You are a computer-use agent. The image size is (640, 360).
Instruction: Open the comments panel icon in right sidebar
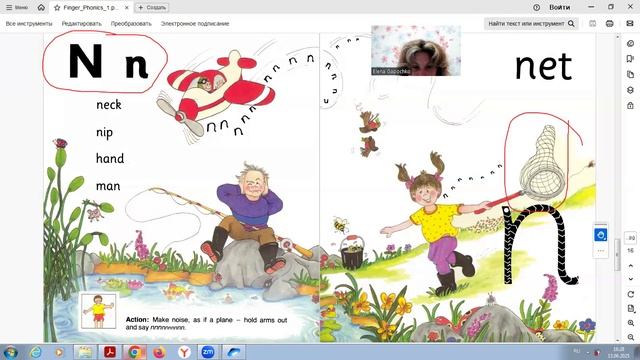[x=630, y=43]
